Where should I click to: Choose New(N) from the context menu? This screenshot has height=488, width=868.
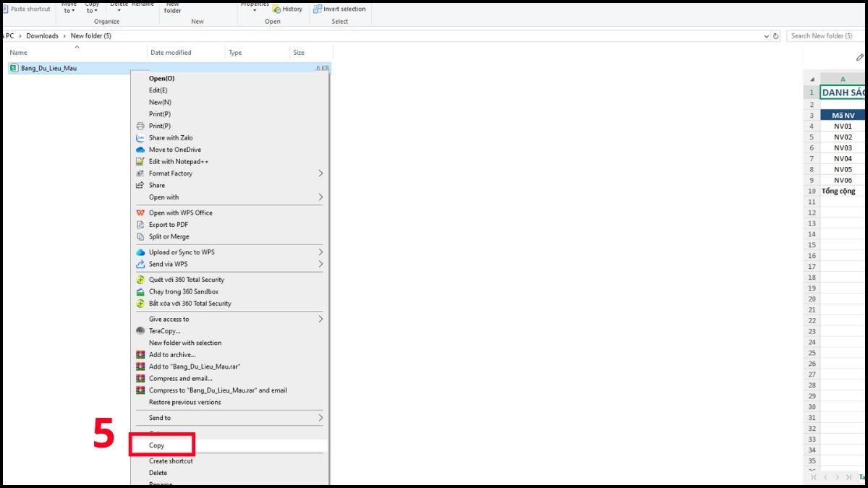coord(160,102)
